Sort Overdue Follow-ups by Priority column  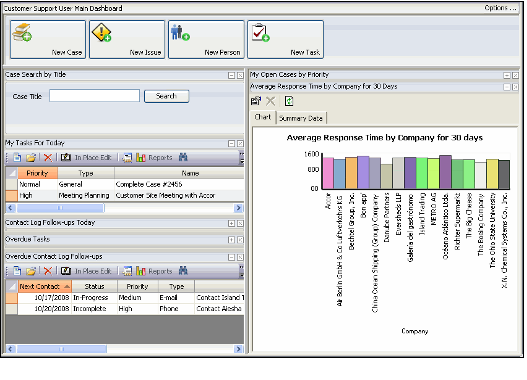pos(137,286)
